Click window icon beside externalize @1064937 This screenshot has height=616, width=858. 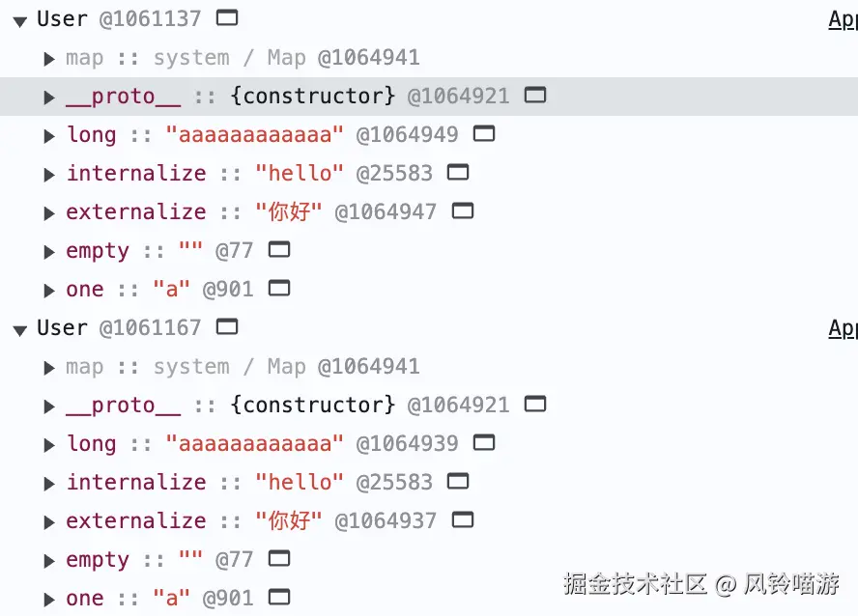[463, 519]
